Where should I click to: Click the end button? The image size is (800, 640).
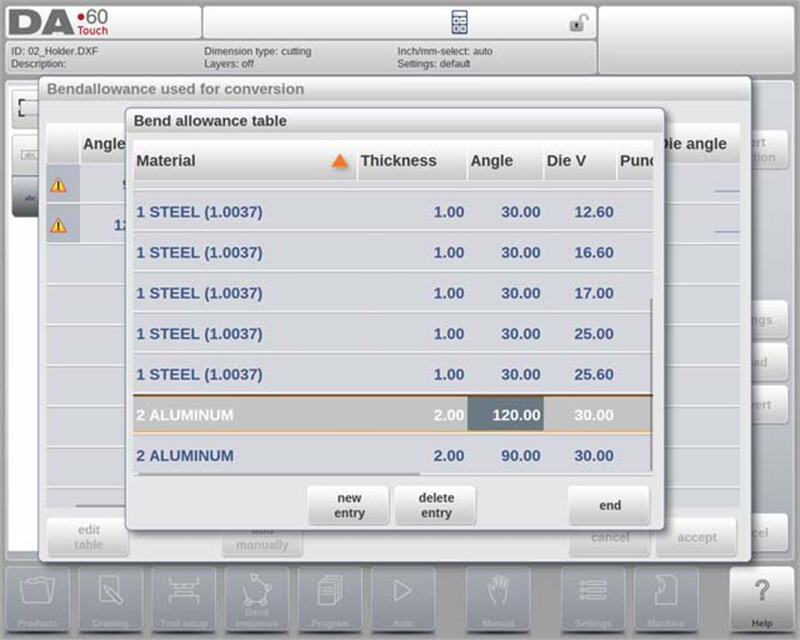coord(609,505)
